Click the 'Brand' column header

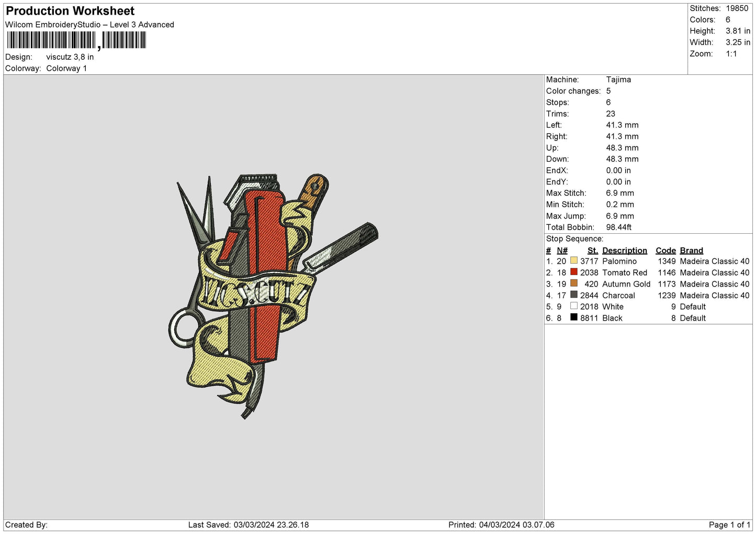[x=691, y=251]
